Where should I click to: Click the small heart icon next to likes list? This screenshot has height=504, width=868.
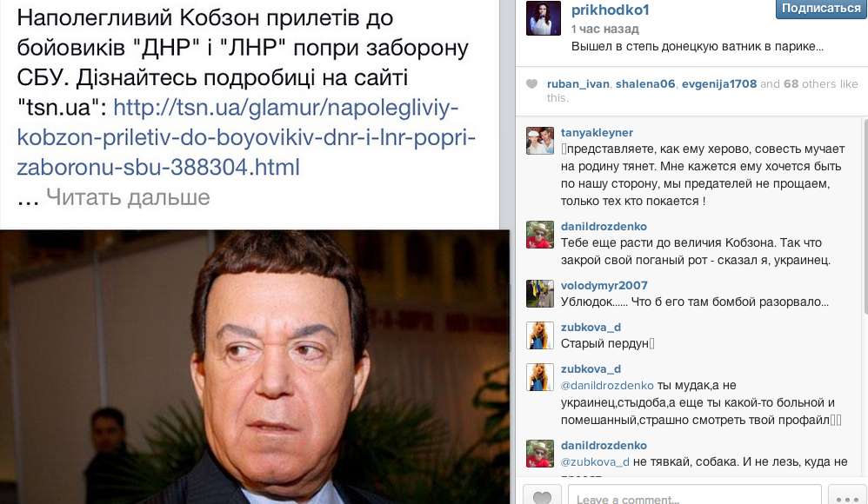point(531,84)
